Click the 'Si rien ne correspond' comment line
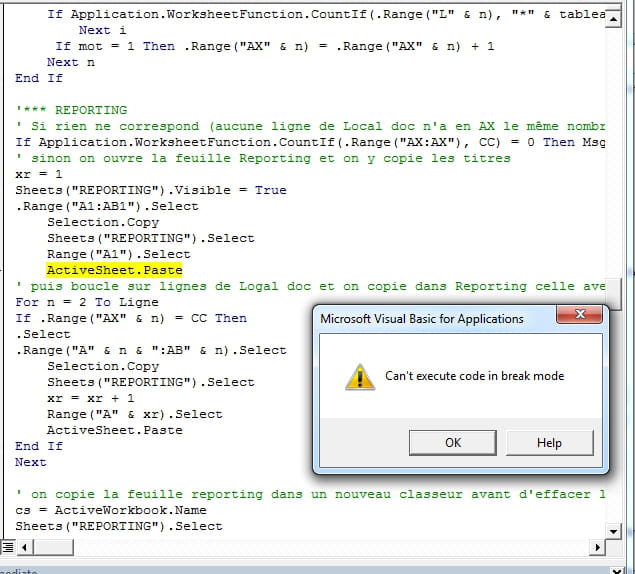The width and height of the screenshot is (635, 574). point(310,126)
